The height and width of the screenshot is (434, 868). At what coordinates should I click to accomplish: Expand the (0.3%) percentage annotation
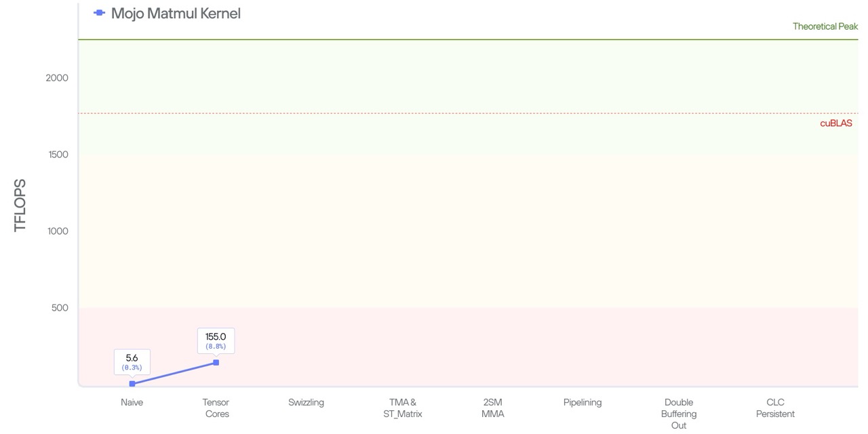coord(132,368)
